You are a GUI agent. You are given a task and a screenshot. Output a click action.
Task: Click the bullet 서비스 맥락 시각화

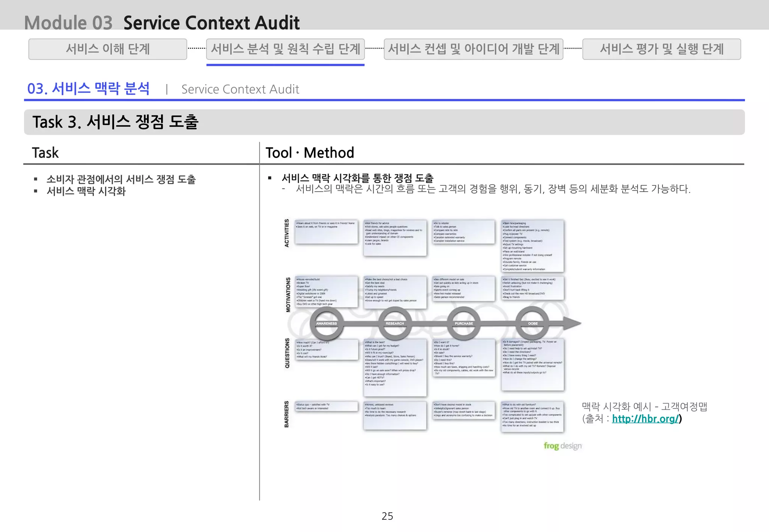tap(86, 191)
